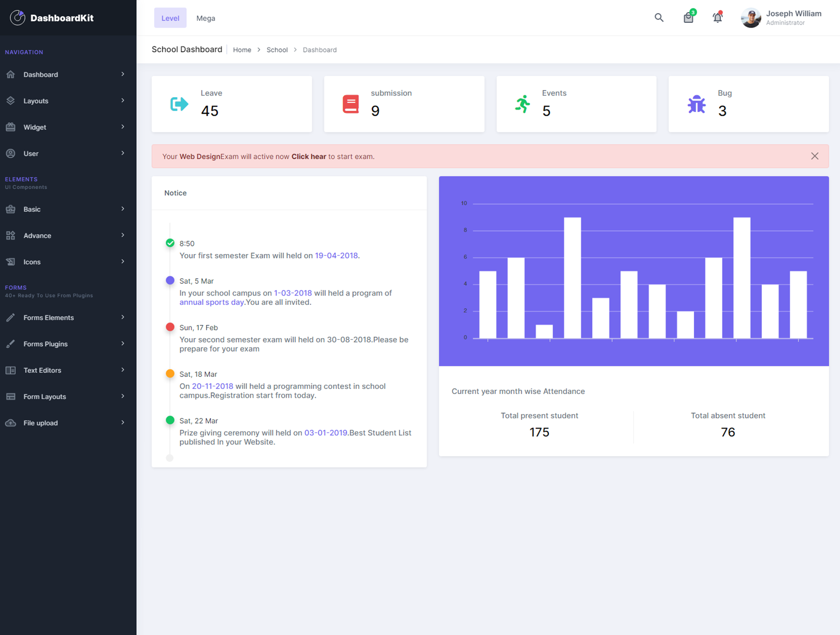
Task: Click the Dashboard home icon in sidebar
Action: [11, 74]
